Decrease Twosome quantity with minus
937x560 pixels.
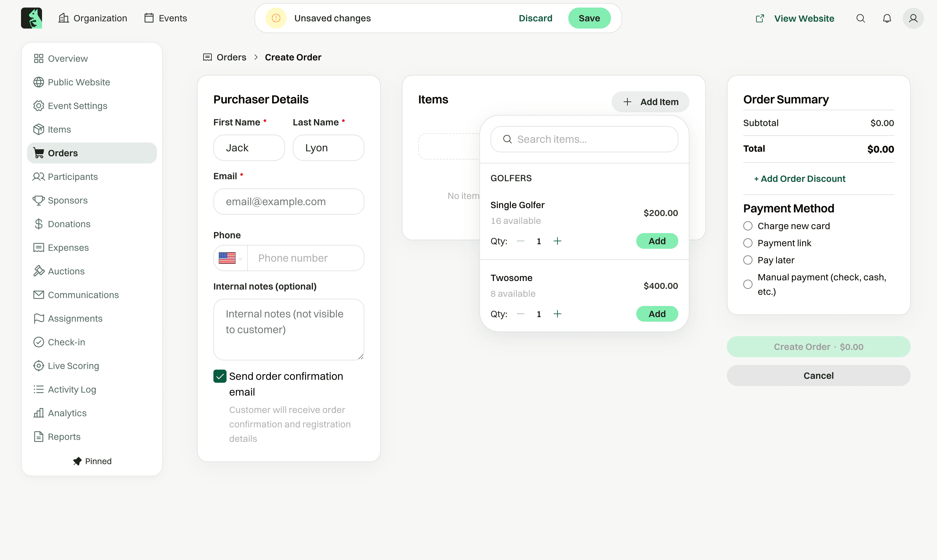tap(520, 314)
